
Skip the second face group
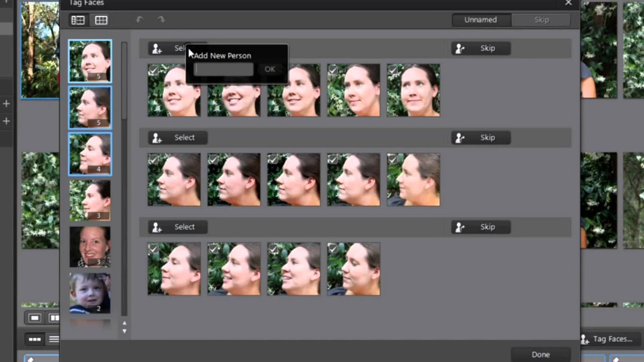pyautogui.click(x=481, y=138)
